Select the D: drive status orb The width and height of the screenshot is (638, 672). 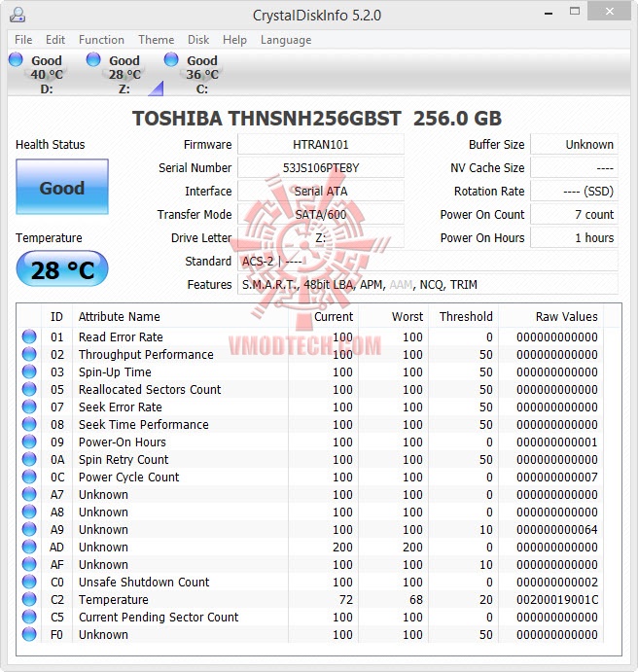(x=16, y=59)
